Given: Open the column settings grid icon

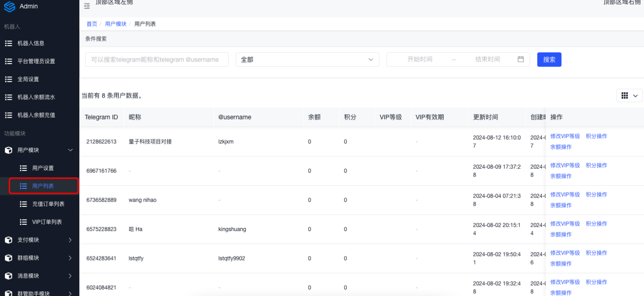Looking at the screenshot, I should coord(625,96).
